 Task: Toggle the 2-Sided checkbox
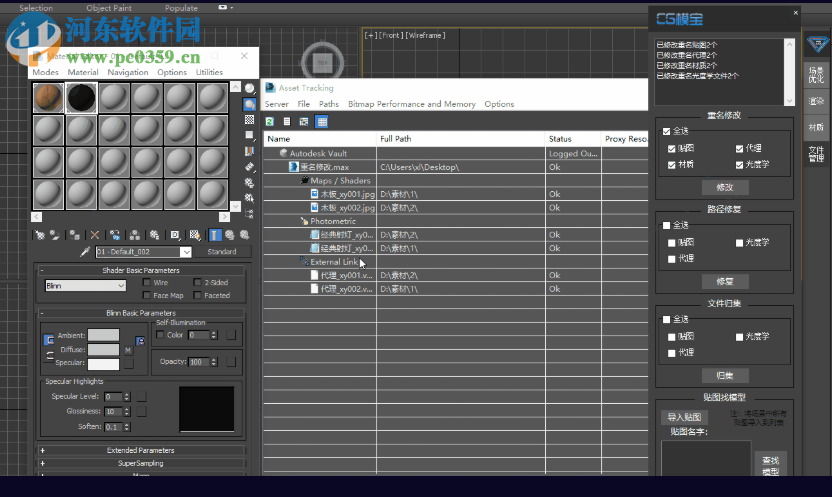(196, 283)
